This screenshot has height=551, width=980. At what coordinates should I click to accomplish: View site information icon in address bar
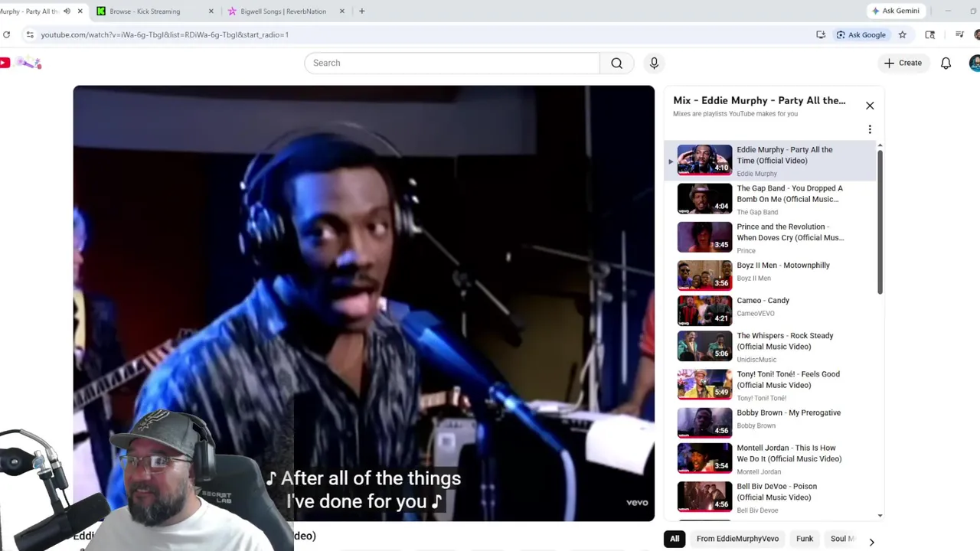(29, 34)
